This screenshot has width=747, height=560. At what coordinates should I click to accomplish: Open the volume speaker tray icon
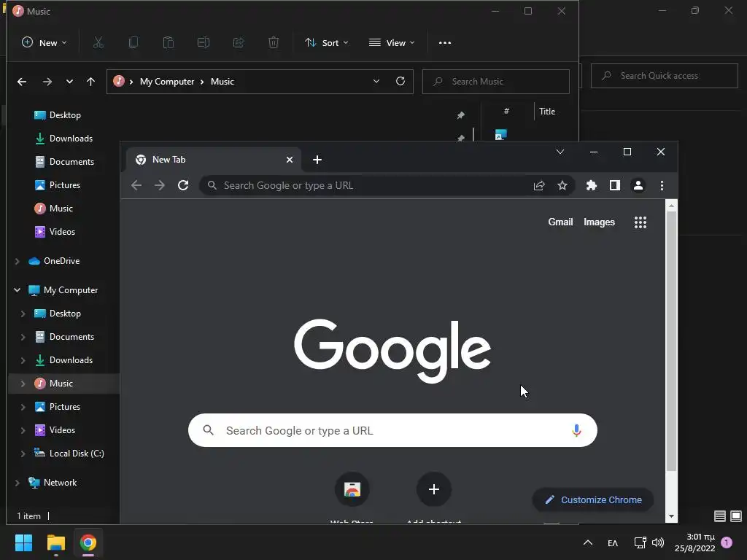tap(658, 542)
